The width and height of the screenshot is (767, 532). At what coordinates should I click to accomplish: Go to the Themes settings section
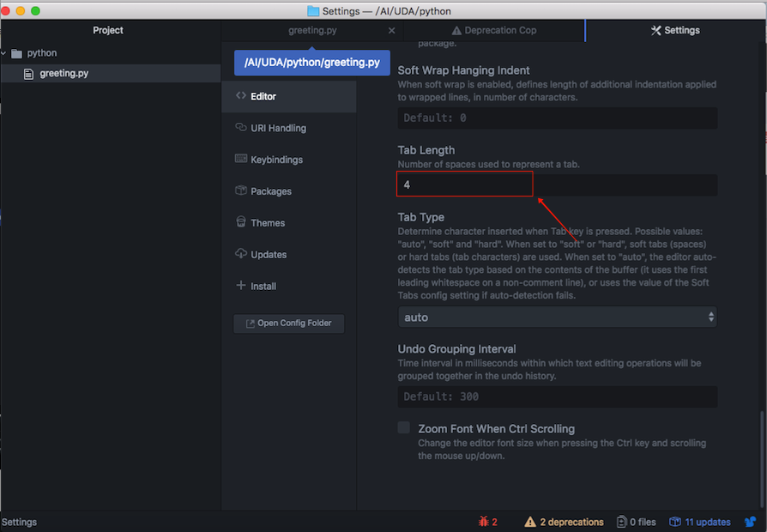[x=267, y=223]
